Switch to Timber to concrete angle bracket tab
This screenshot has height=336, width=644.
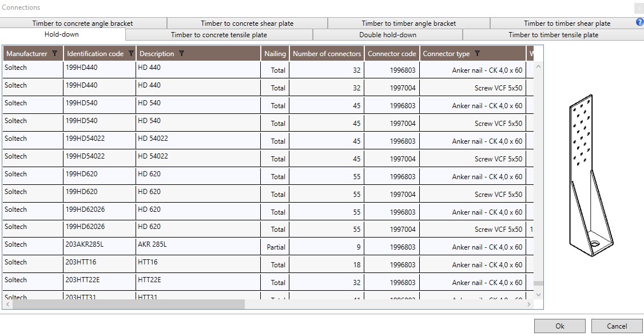pyautogui.click(x=83, y=23)
